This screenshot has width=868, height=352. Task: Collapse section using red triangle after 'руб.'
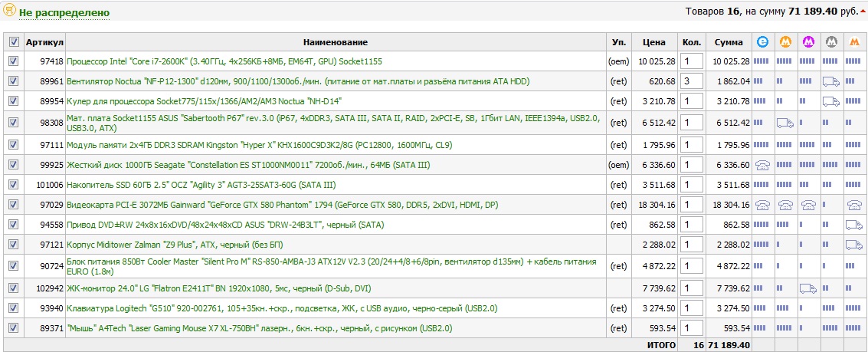click(x=863, y=12)
